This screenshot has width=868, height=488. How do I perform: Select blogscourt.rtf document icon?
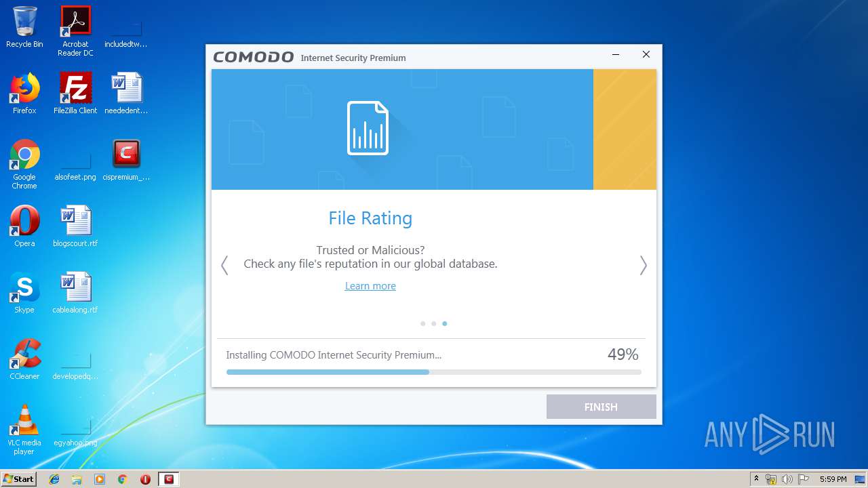[75, 226]
